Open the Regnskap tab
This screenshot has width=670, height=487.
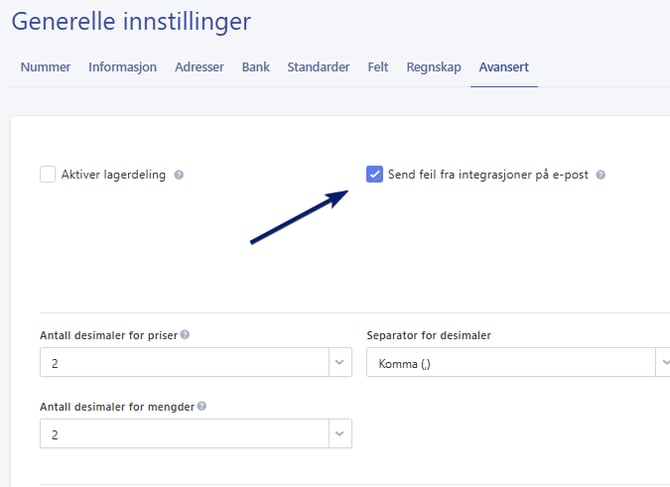click(434, 67)
